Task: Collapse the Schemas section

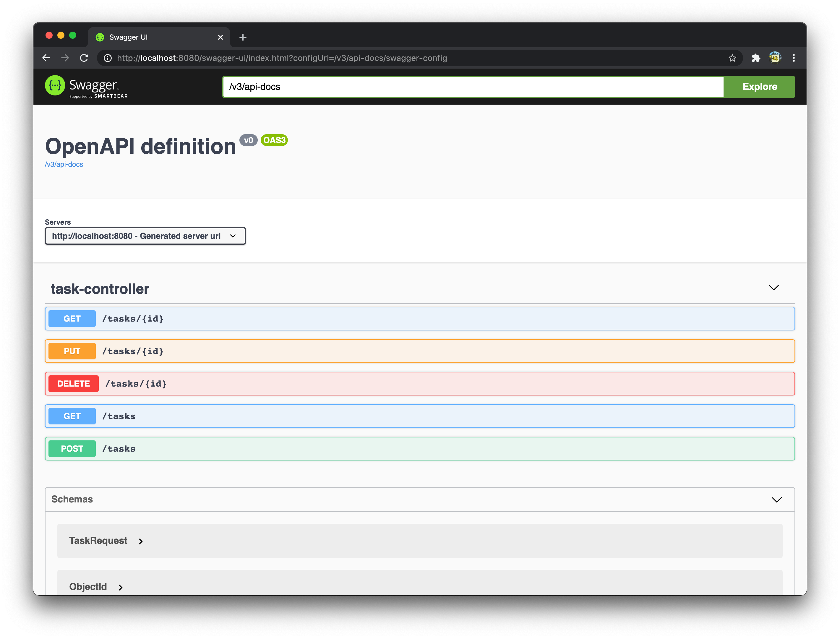Action: pos(776,499)
